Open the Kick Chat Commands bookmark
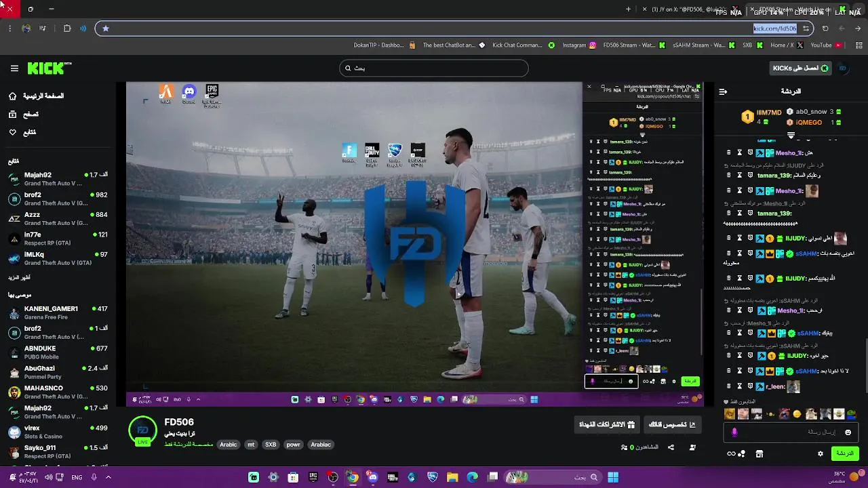Screen dimensions: 868x488 pyautogui.click(x=522, y=45)
